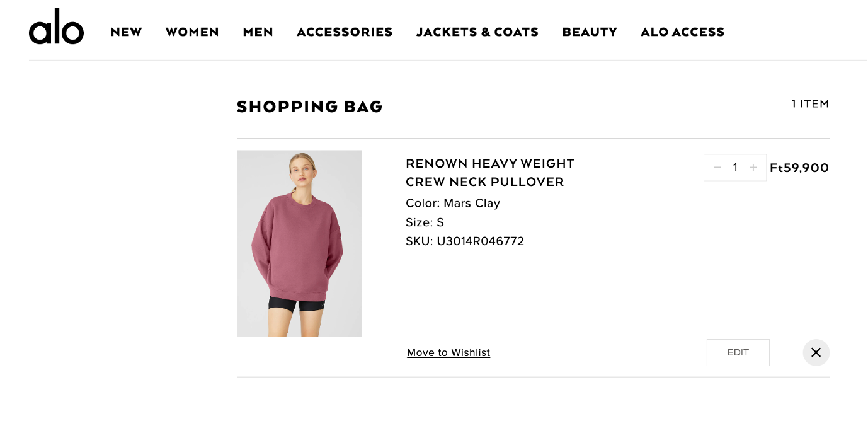The height and width of the screenshot is (421, 868).
Task: Remove the pullover with the X icon
Action: pos(816,352)
